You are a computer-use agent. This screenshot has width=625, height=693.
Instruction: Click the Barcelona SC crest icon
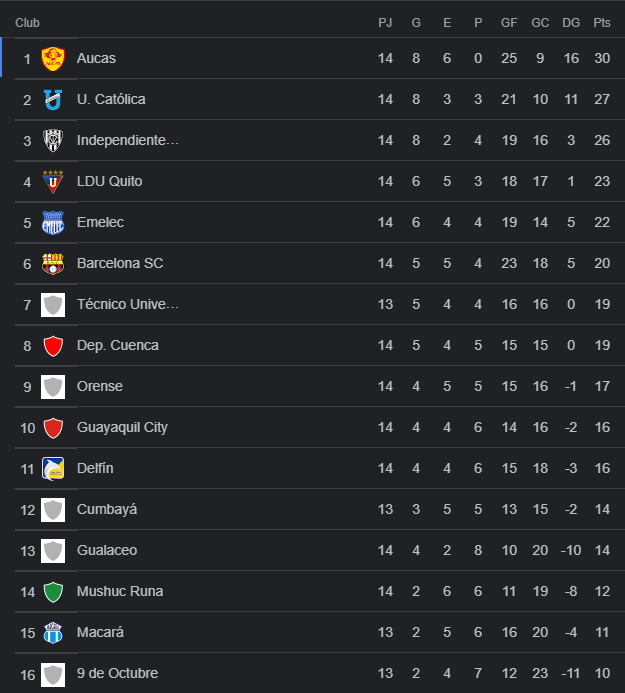click(53, 264)
